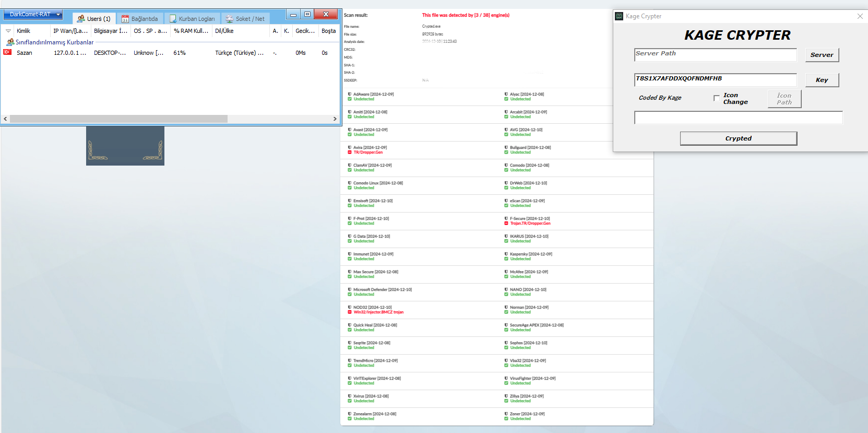
Task: Click the SecureAge APEX engine entry
Action: coord(537,325)
